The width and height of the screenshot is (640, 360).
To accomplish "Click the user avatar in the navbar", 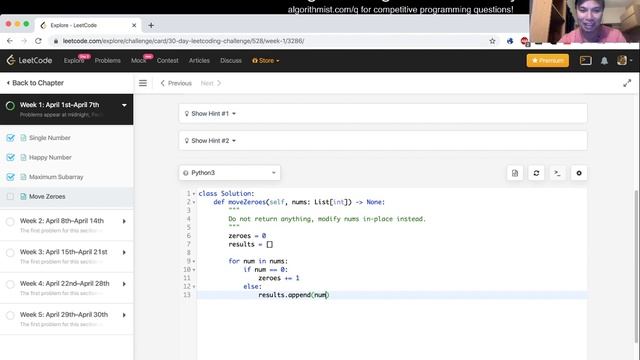I will (622, 60).
